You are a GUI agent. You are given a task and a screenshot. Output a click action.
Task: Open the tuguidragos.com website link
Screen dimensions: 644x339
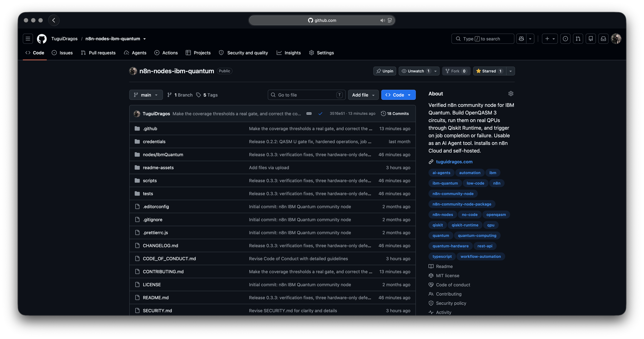[x=454, y=162]
